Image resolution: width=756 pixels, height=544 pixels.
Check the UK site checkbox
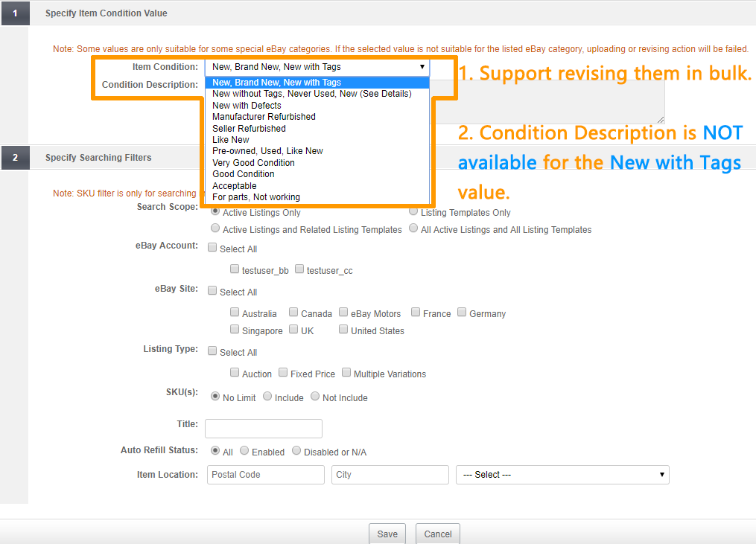293,329
